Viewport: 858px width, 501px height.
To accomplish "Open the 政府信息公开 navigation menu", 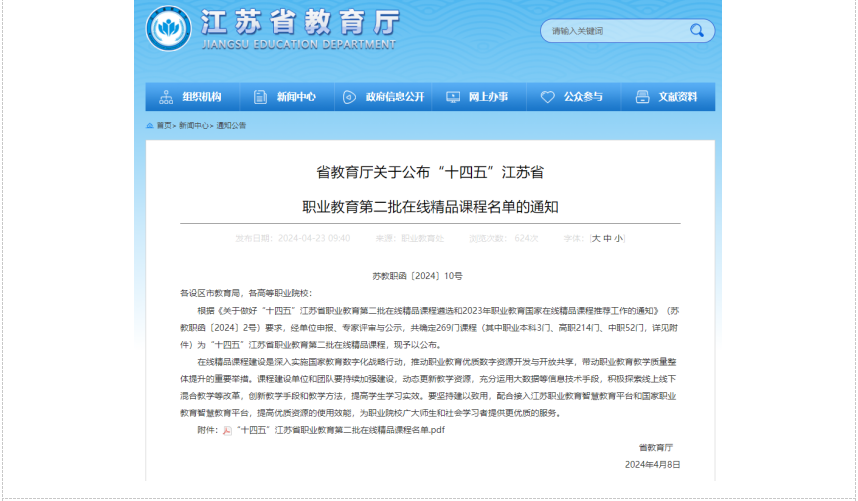I will click(394, 97).
